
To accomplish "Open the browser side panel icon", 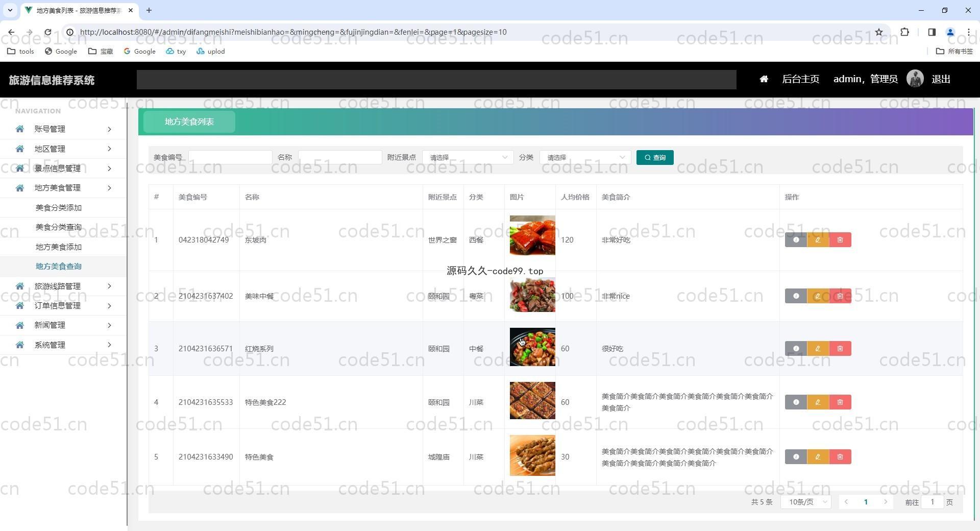I will tap(932, 32).
